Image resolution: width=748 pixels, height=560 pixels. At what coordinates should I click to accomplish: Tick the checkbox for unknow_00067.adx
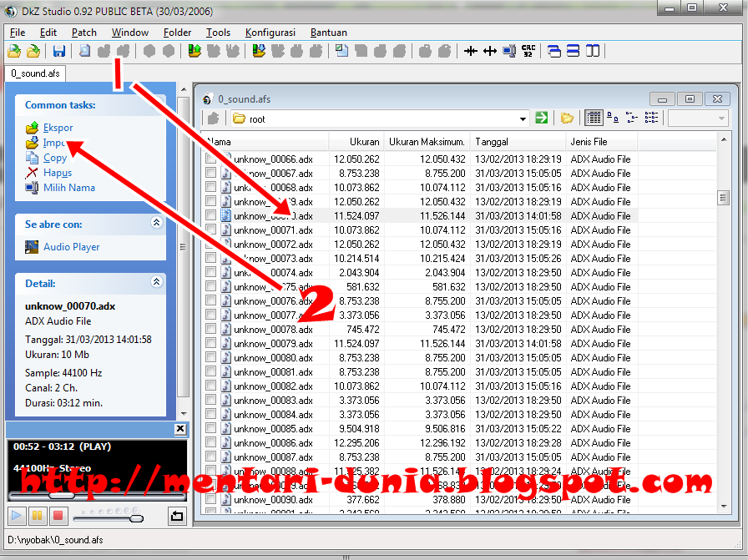210,173
